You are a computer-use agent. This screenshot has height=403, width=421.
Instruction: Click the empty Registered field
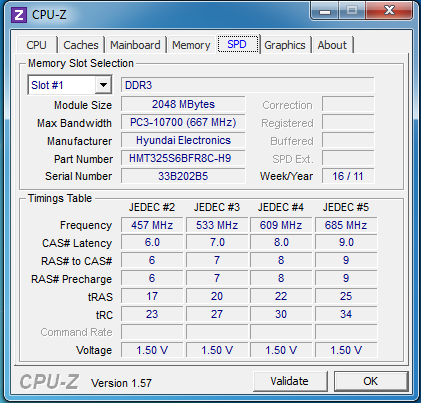pos(348,122)
